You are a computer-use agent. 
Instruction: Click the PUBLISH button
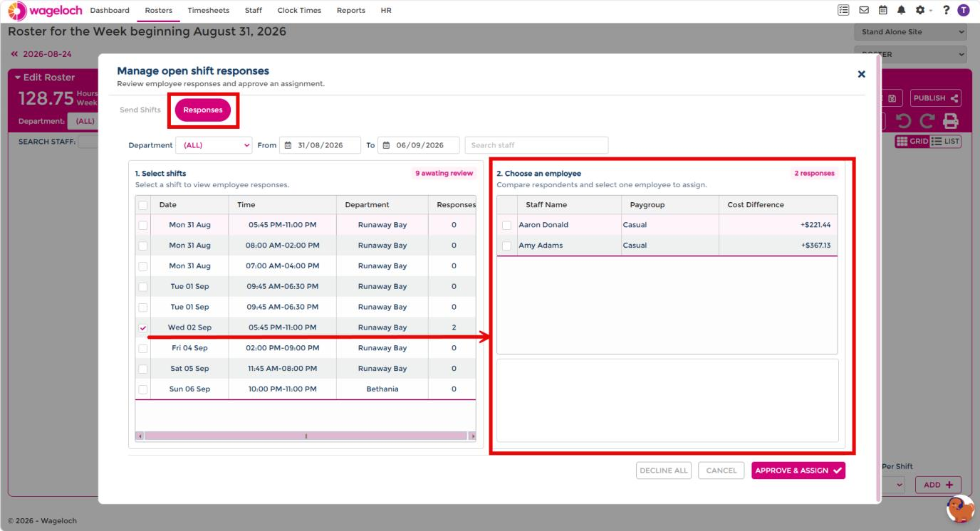(x=934, y=98)
